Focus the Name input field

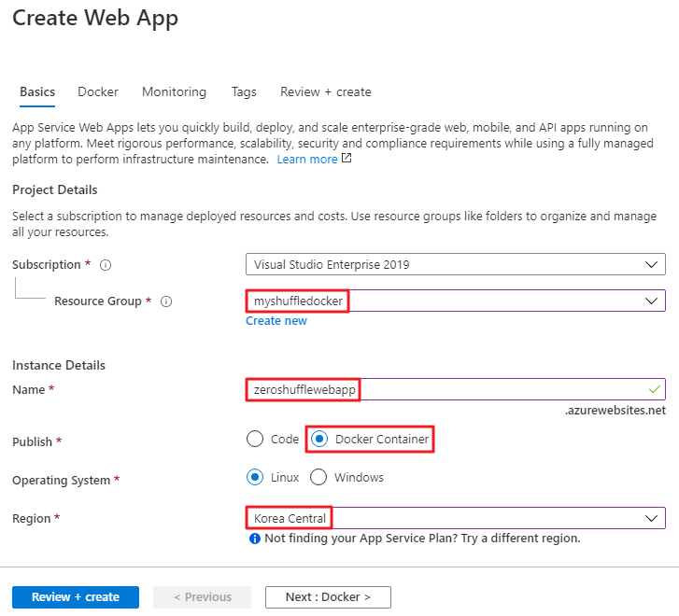pyautogui.click(x=455, y=389)
